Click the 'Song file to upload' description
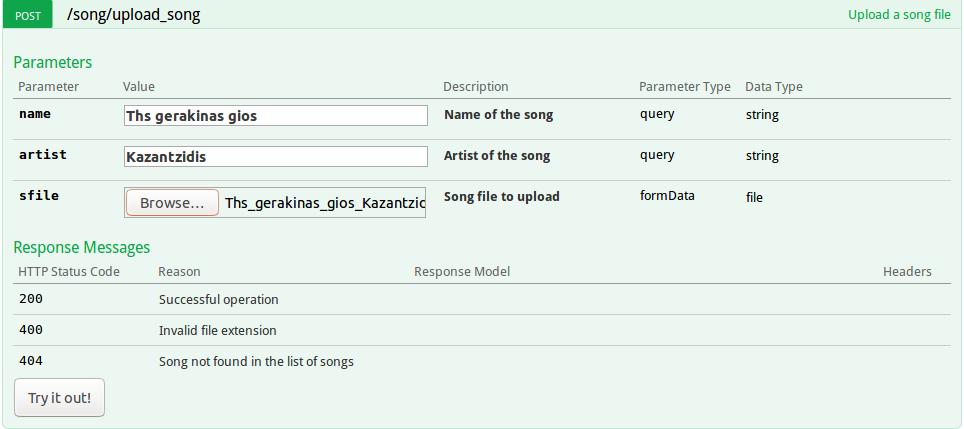The image size is (964, 429). coord(502,197)
